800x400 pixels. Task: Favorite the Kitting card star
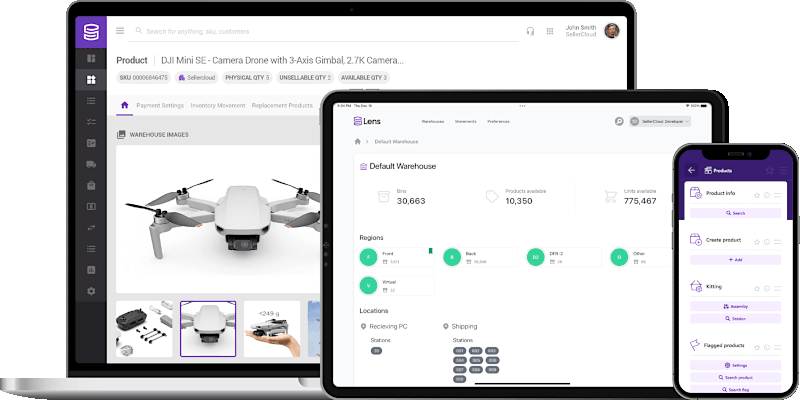click(757, 288)
